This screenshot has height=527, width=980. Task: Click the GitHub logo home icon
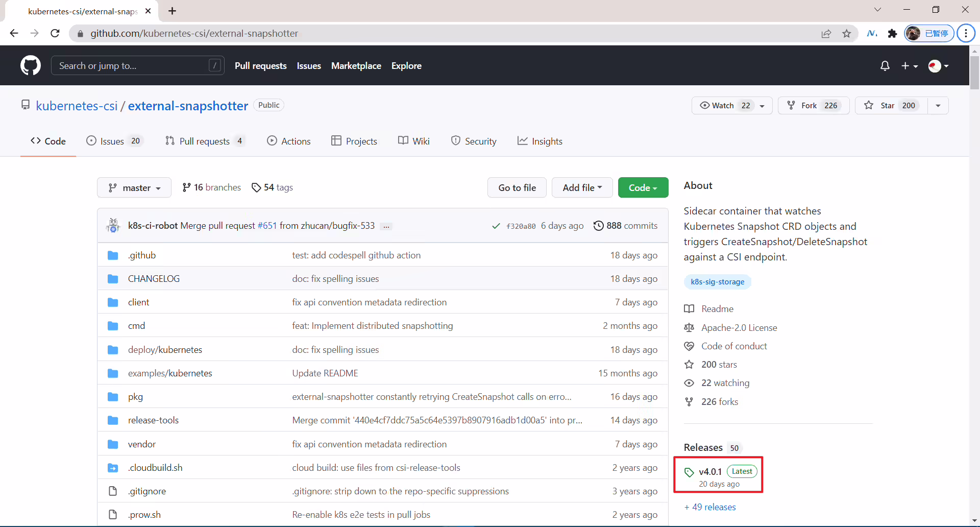point(31,66)
